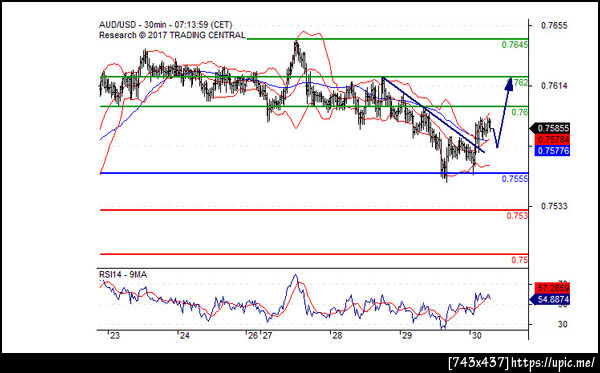Click the 23 date axis label
Image resolution: width=600 pixels, height=373 pixels.
pos(115,336)
